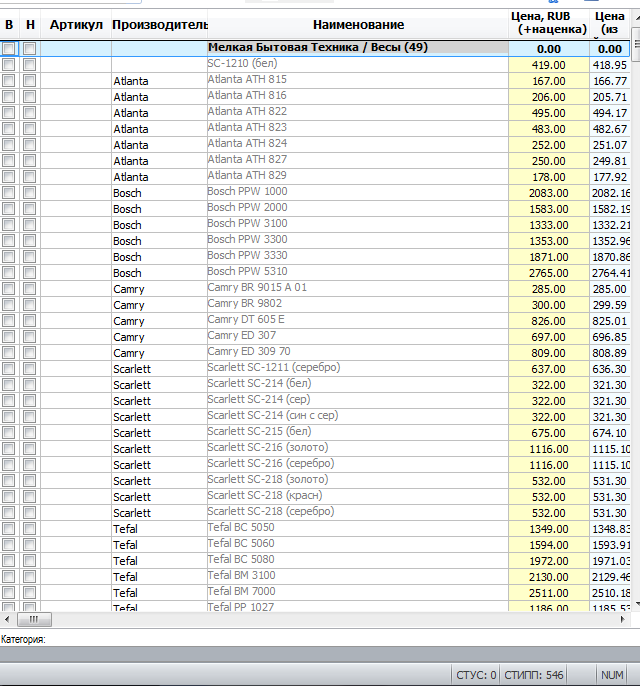Click the price cell 167.00
Viewport: 640px width, 686px height.
549,80
